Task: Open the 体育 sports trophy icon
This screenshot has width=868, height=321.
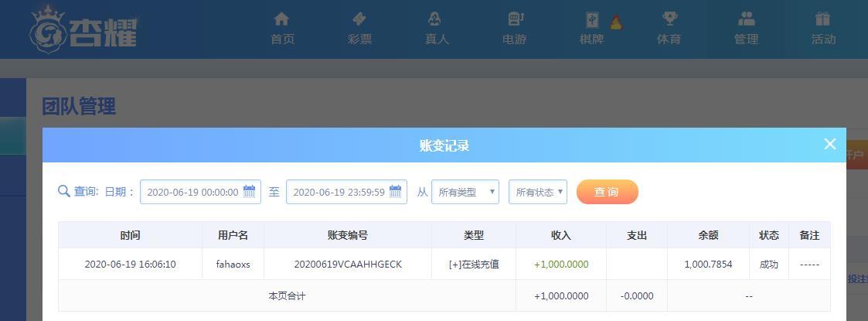Action: click(669, 19)
